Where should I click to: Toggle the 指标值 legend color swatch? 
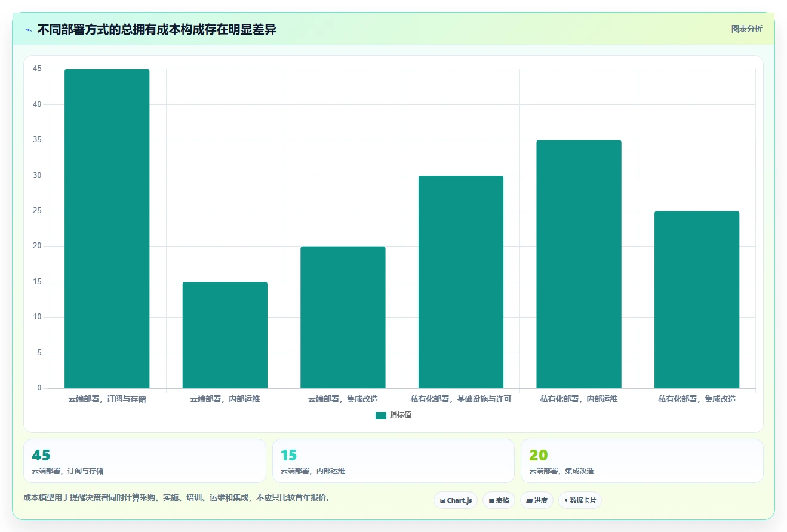click(x=380, y=415)
